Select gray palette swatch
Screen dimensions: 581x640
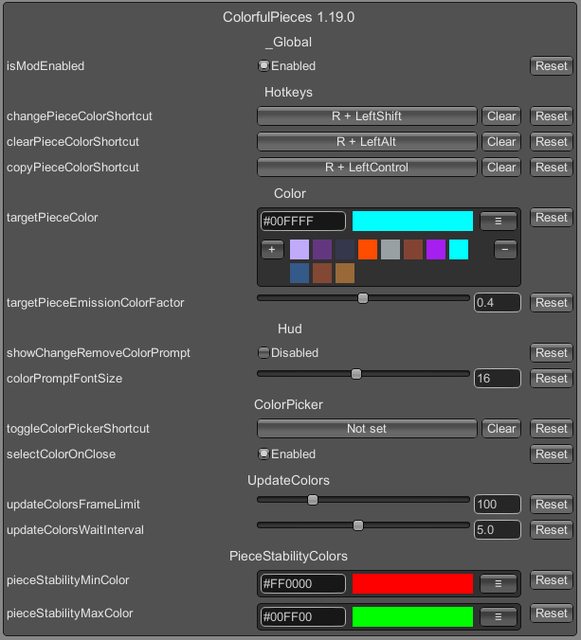390,249
